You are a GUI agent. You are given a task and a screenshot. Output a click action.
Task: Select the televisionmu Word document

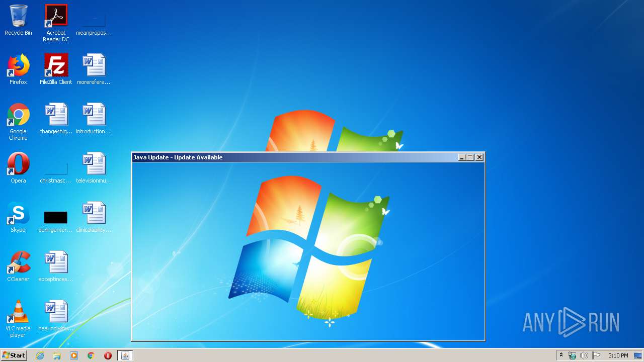[x=94, y=168]
